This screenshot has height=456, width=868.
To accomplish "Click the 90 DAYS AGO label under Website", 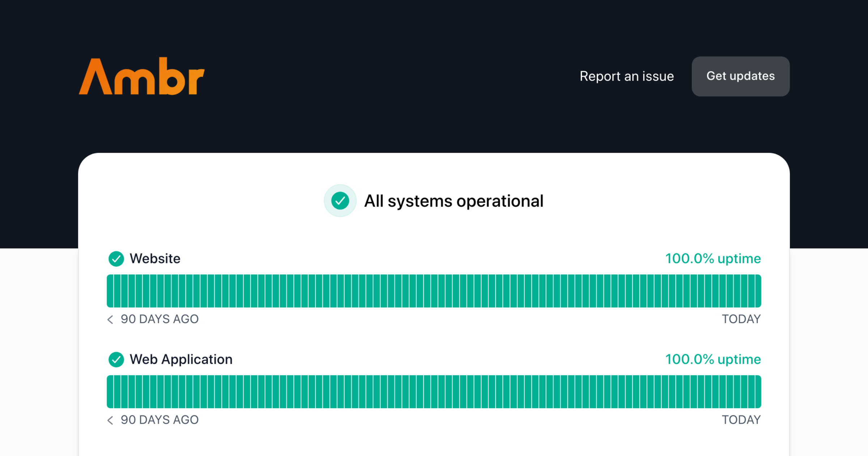I will point(159,319).
